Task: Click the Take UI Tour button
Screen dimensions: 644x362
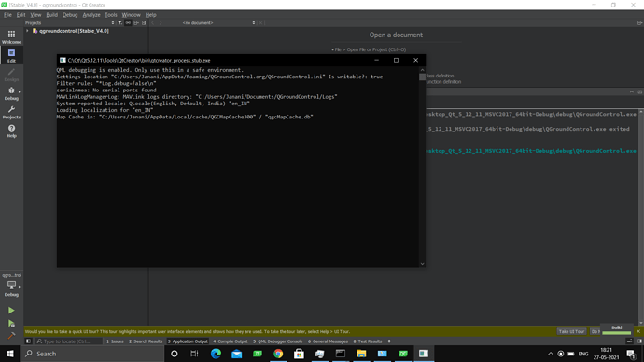Action: point(571,331)
